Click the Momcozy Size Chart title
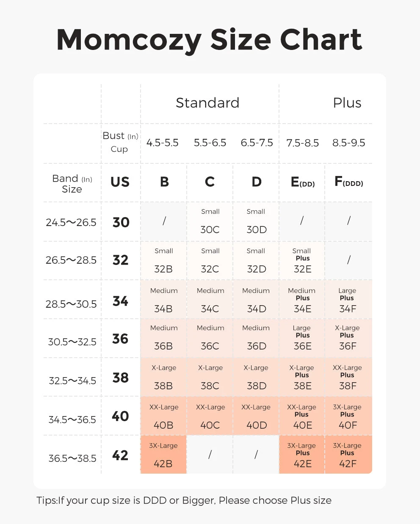420x524 pixels. coord(210,40)
